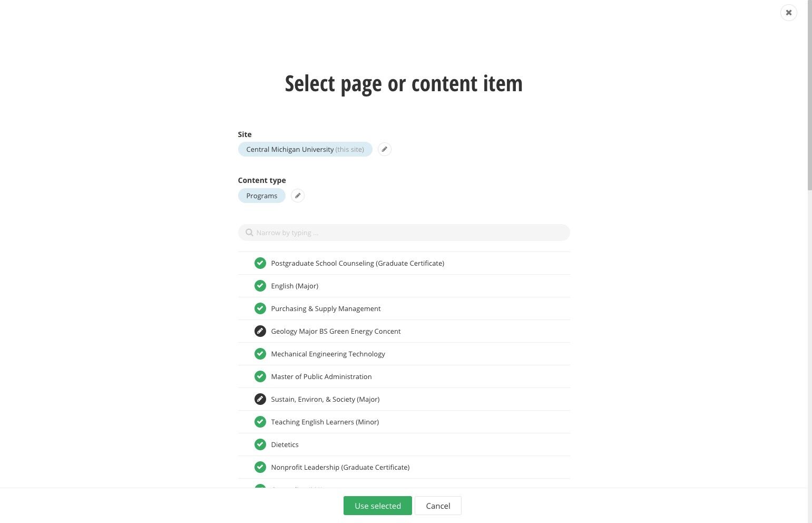Select Purchasing & Supply Management item
812x523 pixels.
(404, 308)
